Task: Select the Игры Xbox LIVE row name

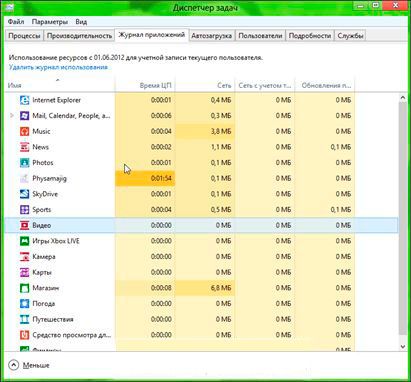Action: [x=56, y=241]
